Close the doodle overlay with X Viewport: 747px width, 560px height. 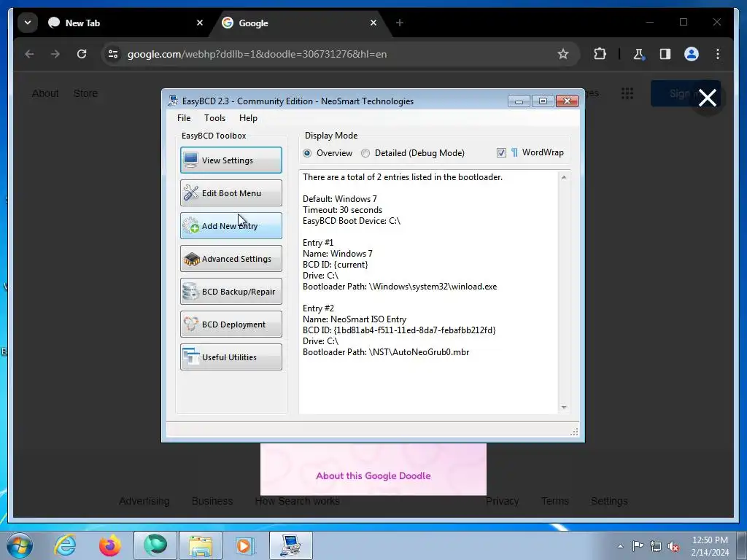pos(708,98)
